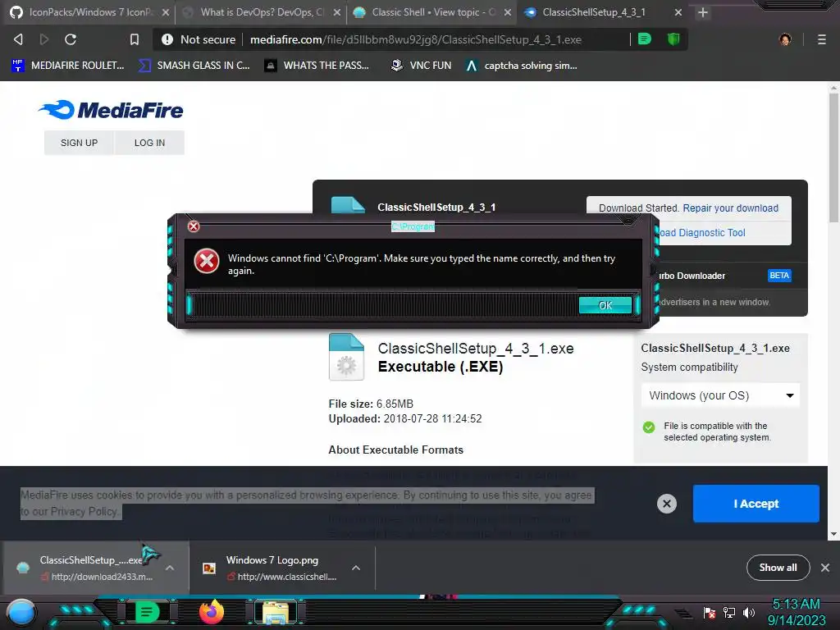Click the EXE file gear icon
Image resolution: width=840 pixels, height=630 pixels.
tap(346, 357)
